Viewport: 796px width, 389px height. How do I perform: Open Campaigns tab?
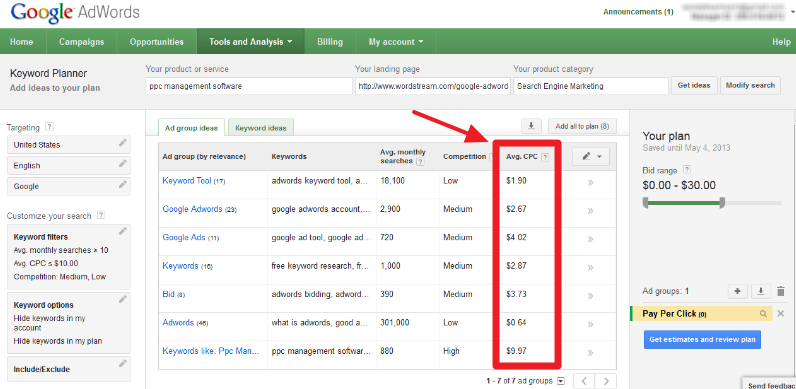tap(81, 42)
